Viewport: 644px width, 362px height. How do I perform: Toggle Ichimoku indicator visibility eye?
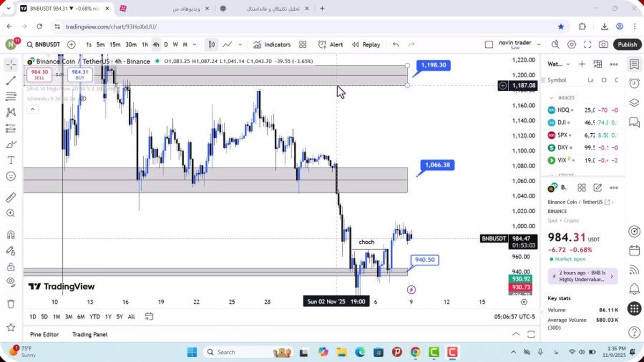(83, 98)
